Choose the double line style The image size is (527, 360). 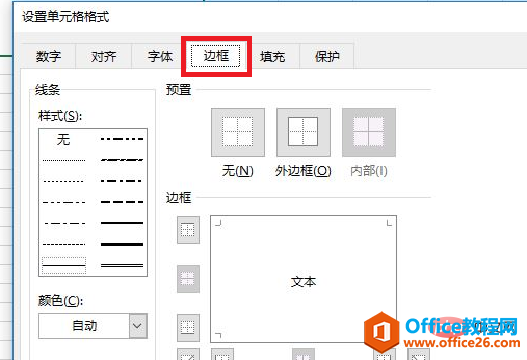point(122,266)
